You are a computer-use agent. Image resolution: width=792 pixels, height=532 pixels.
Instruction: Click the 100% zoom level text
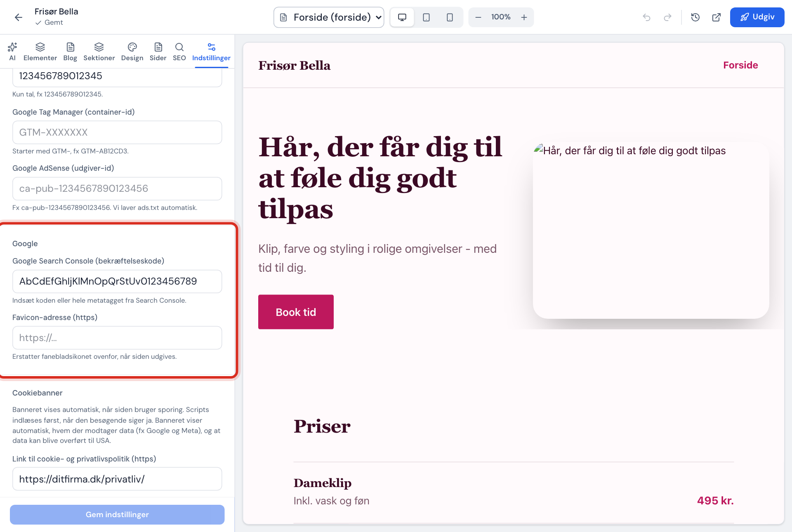pyautogui.click(x=501, y=17)
